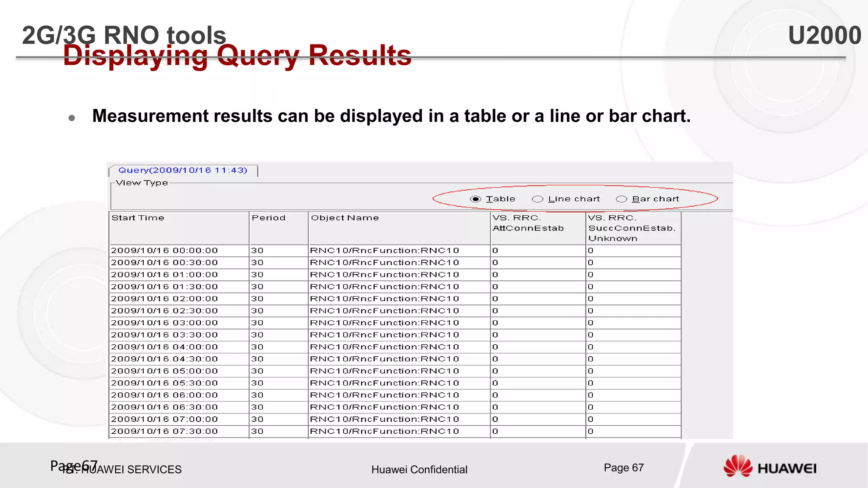The image size is (868, 488).
Task: Click the 2009/10/16 03:00:00 cell
Action: [179, 323]
